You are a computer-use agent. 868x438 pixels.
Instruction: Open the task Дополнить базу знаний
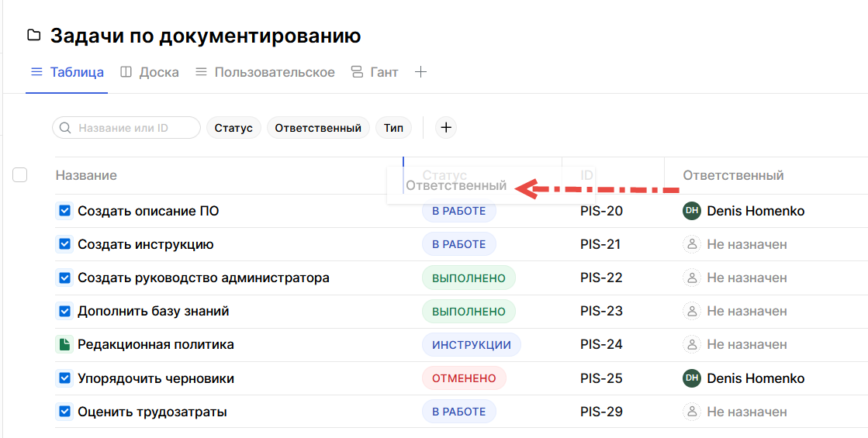point(153,311)
